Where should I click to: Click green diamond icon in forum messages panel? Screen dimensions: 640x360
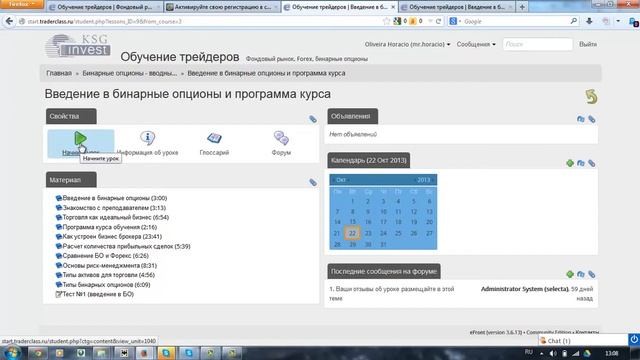(570, 274)
